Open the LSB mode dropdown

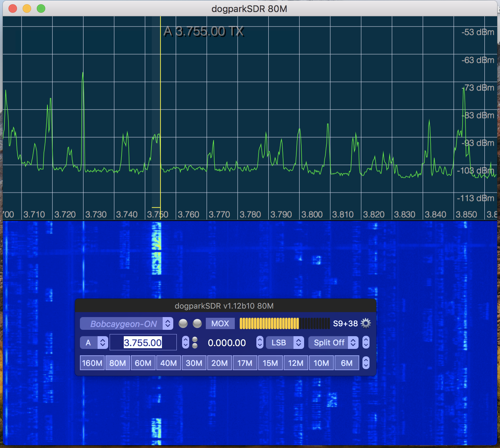pyautogui.click(x=285, y=343)
